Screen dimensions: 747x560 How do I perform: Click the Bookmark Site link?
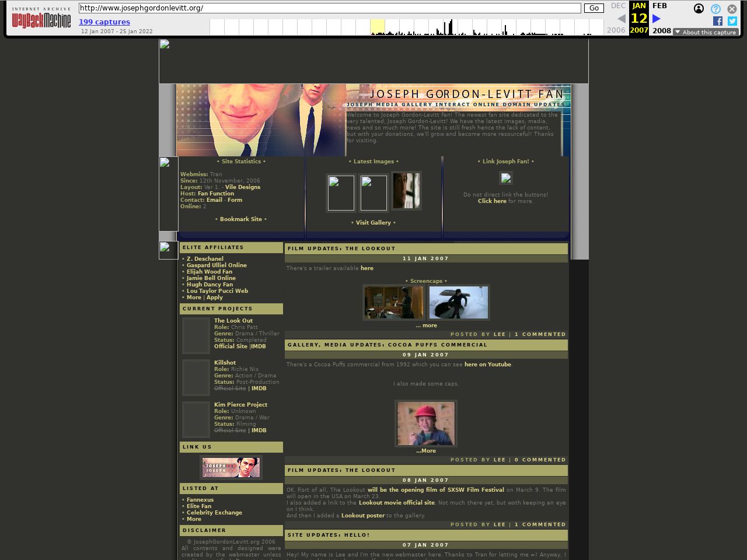coord(241,219)
